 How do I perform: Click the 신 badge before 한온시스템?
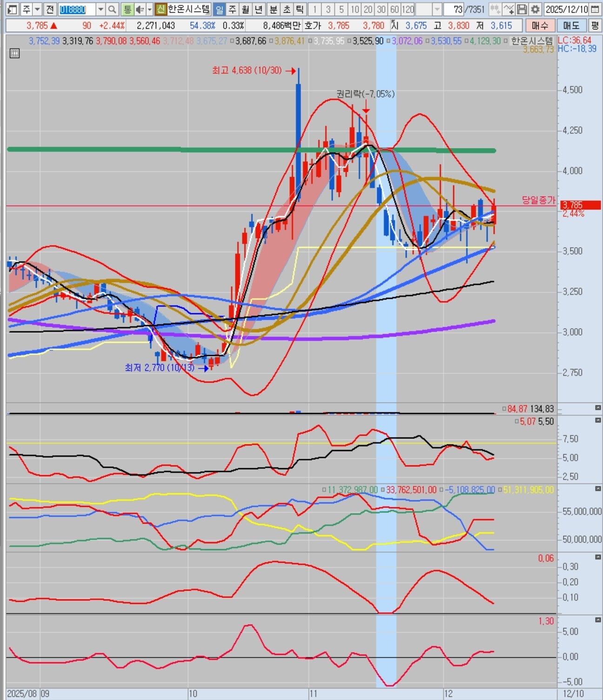tap(161, 9)
